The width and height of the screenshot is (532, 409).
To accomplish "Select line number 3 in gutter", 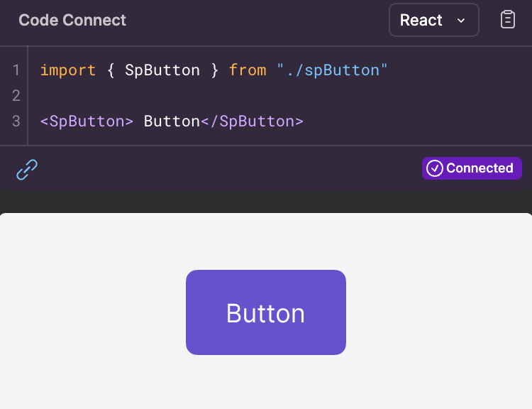I will tap(16, 121).
